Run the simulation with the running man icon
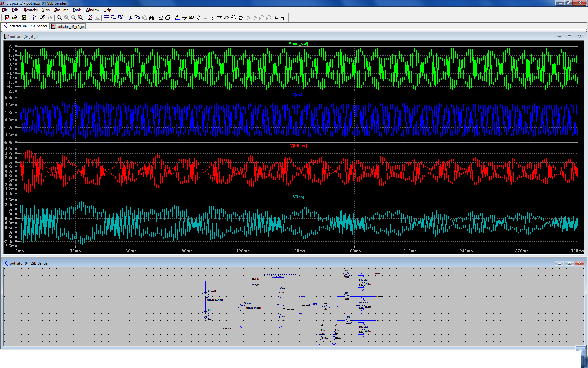This screenshot has width=588, height=368. pyautogui.click(x=43, y=18)
